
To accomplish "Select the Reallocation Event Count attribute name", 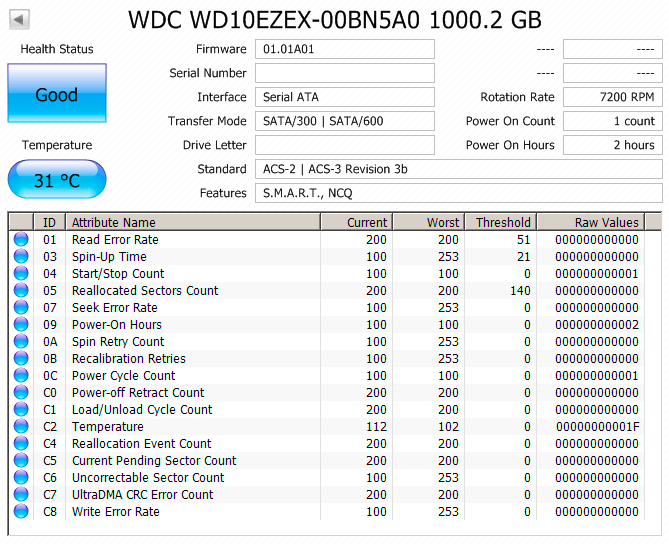I will point(142,443).
